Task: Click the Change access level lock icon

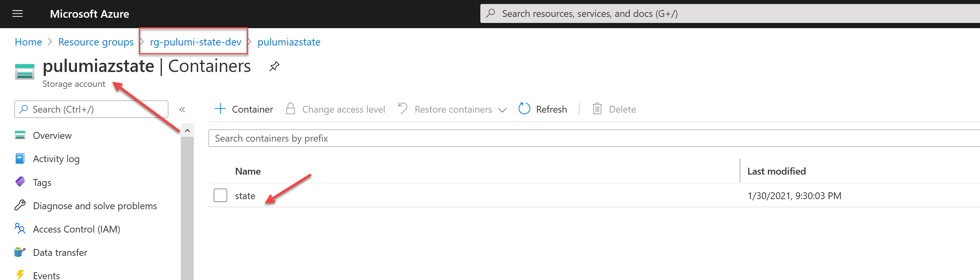Action: coord(290,109)
